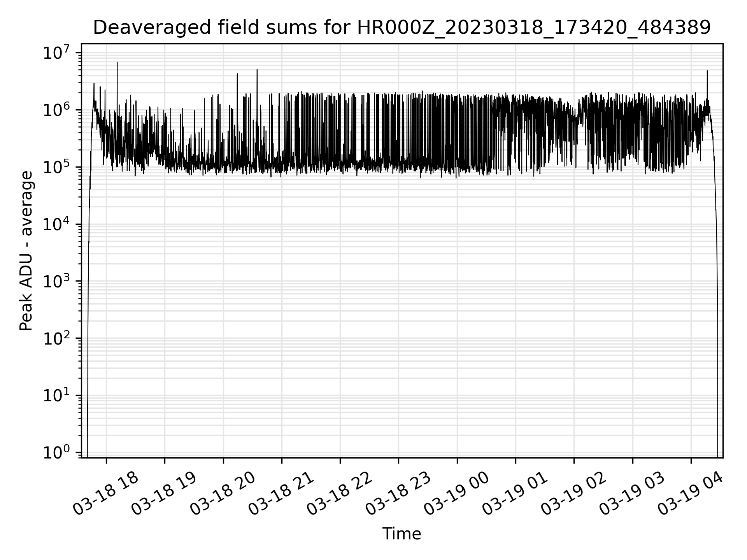Click the plot title 'Deaveraged field sums for HR000Z_20230318_173420_484389'
Viewport: 747px width, 560px height.
coord(402,28)
